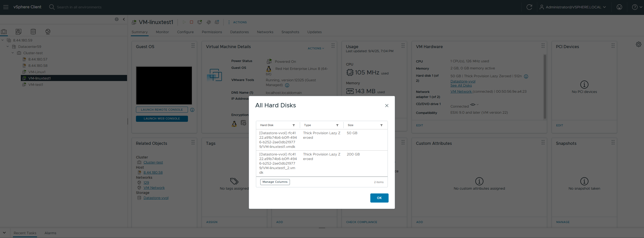Filter the Hard Disk column
The width and height of the screenshot is (644, 238).
pyautogui.click(x=293, y=125)
